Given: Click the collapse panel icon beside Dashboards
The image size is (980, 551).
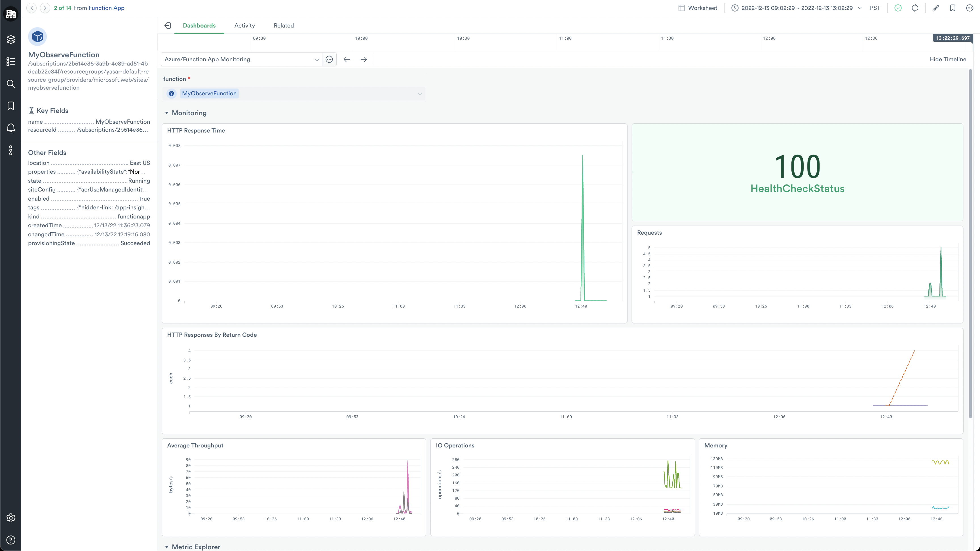Looking at the screenshot, I should (x=167, y=26).
